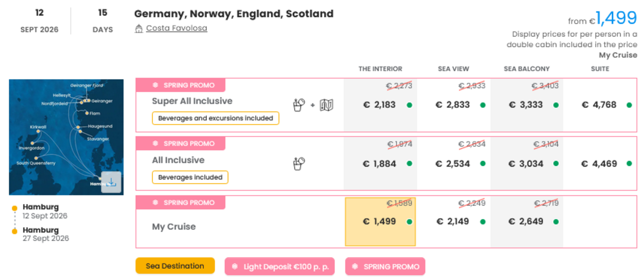Viewport: 644px width, 279px height.
Task: Click the ship icon beside Costa Favolosa
Action: (x=139, y=29)
